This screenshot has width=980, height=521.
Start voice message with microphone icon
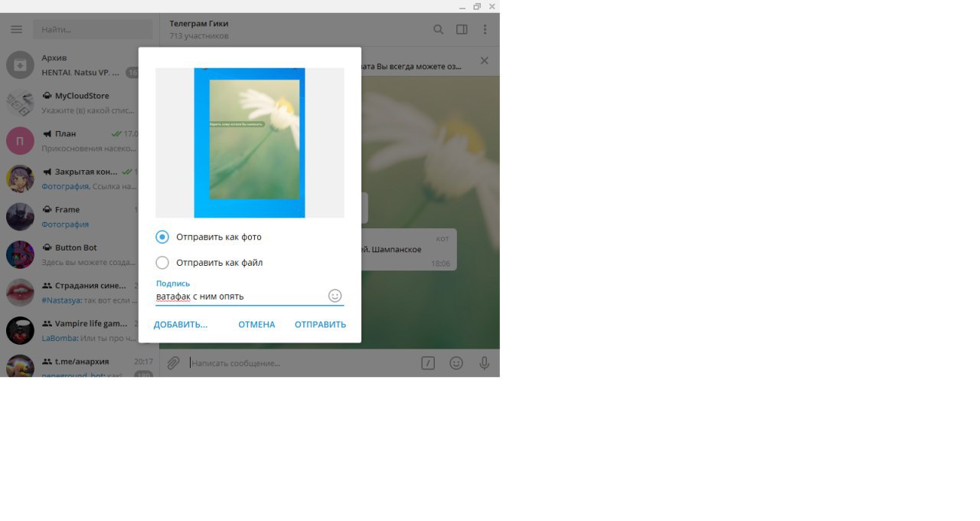(x=484, y=363)
